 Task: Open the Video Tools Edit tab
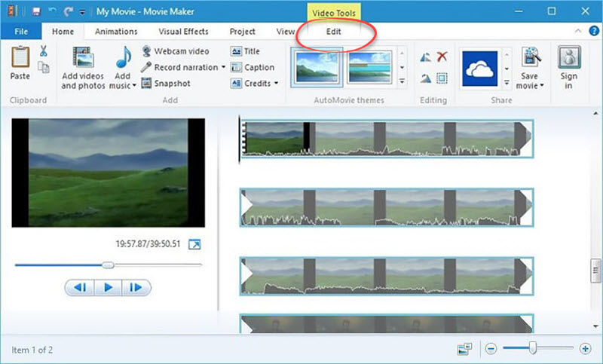coord(333,32)
